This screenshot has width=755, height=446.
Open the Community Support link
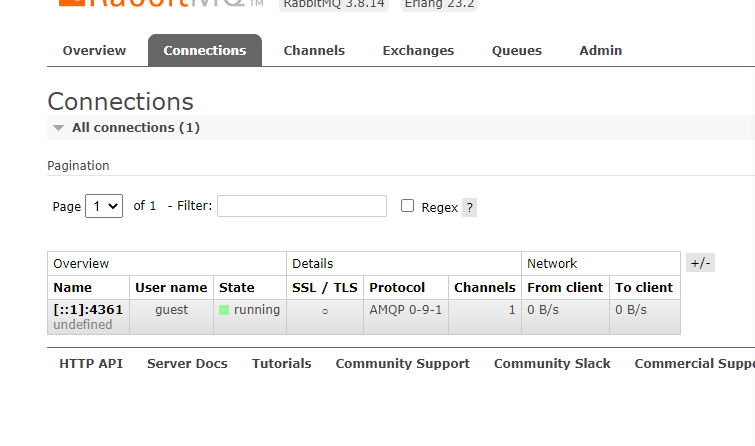pyautogui.click(x=402, y=364)
